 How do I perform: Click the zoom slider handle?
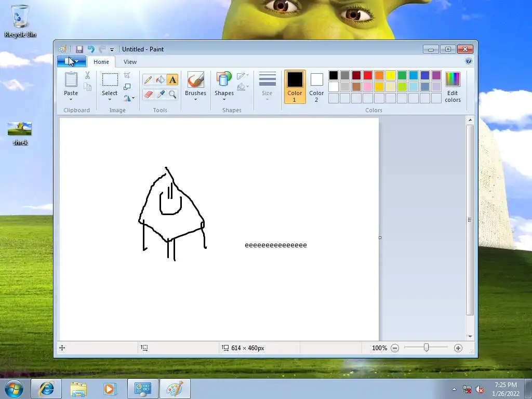[x=426, y=348]
